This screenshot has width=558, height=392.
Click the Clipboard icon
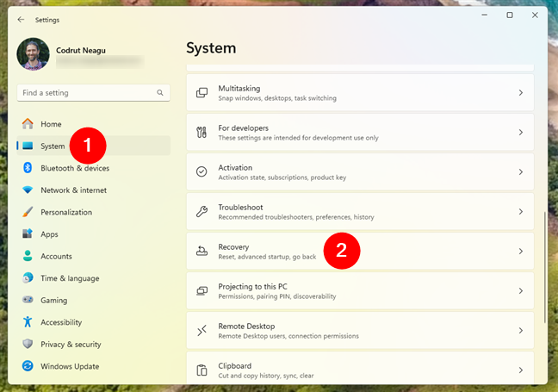pos(201,370)
